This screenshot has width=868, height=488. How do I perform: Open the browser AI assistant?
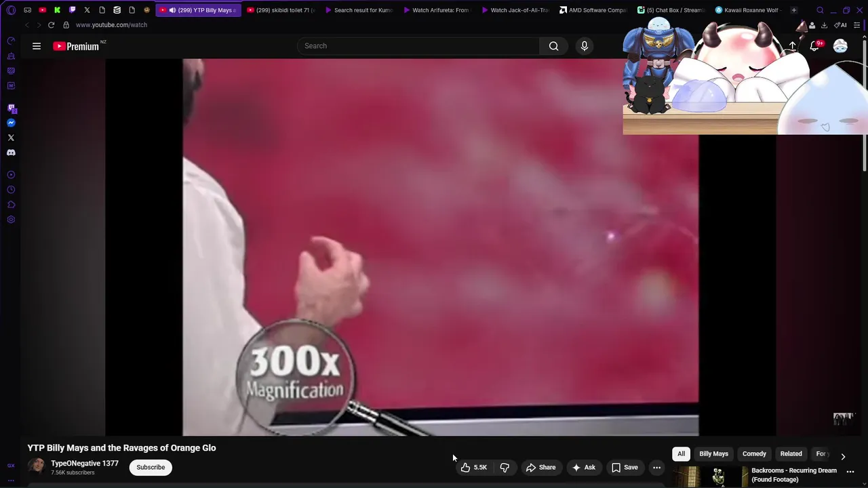tap(841, 25)
